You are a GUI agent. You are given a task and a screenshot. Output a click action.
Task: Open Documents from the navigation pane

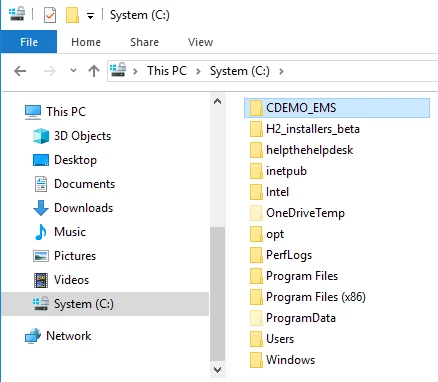point(84,184)
